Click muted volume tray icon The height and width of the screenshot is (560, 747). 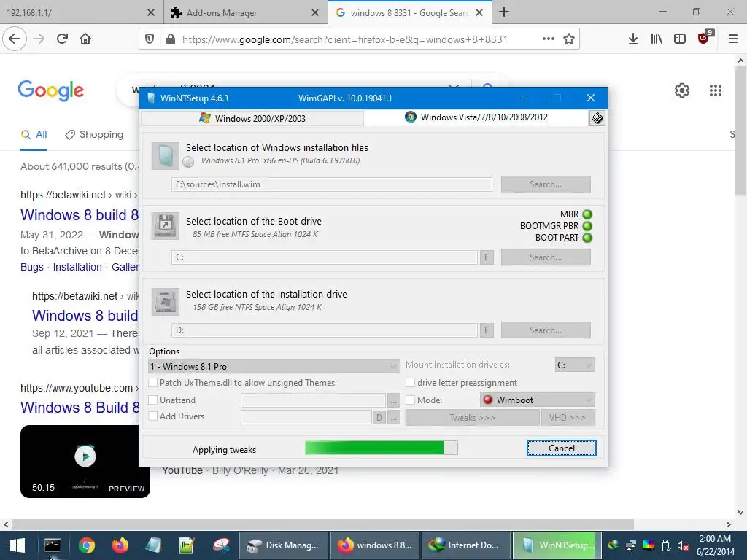[683, 545]
